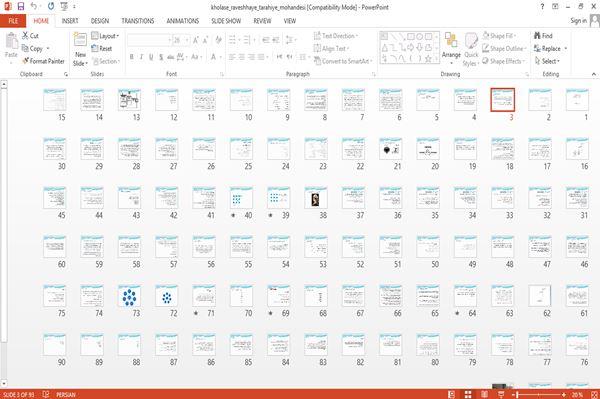Click the Decrease List Level icon
The image size is (600, 399).
click(x=266, y=40)
